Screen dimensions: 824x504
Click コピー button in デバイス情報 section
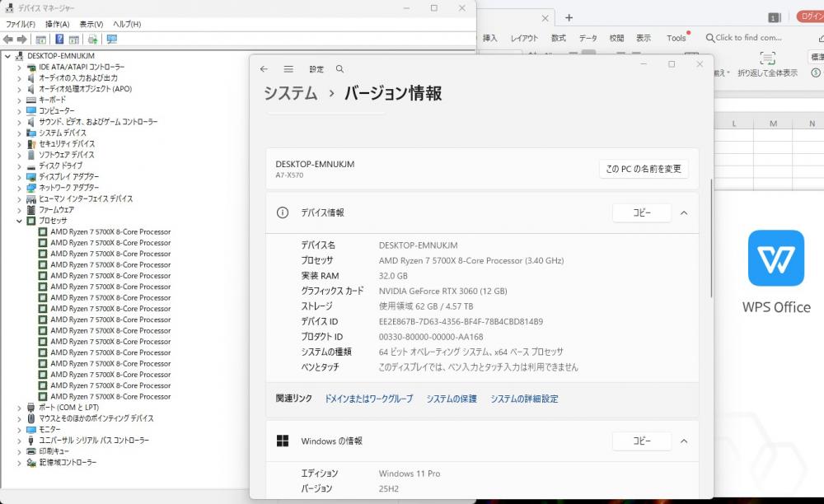[x=642, y=212]
